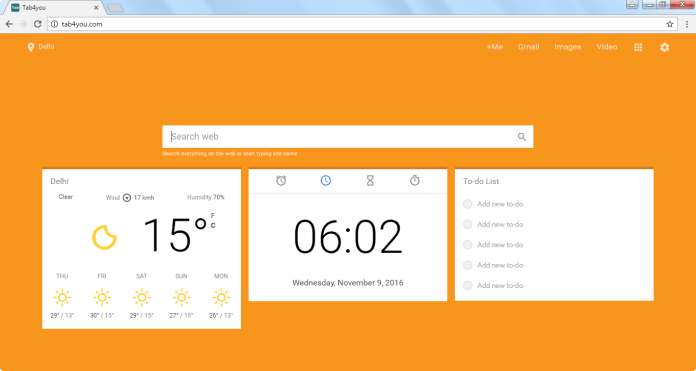696x371 pixels.
Task: Click the 26° / 13° Monday temperatures
Action: (x=221, y=316)
